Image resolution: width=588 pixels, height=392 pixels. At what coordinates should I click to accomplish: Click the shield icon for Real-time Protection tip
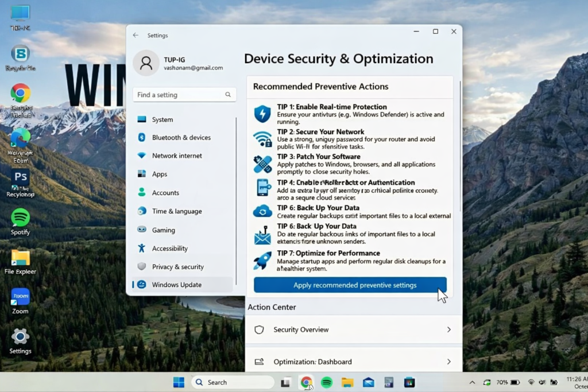pyautogui.click(x=262, y=114)
